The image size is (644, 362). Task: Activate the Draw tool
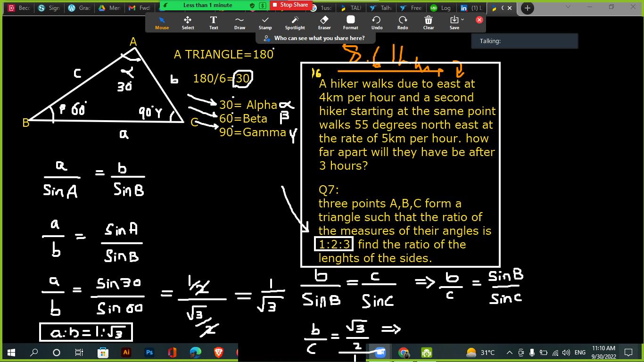click(239, 22)
